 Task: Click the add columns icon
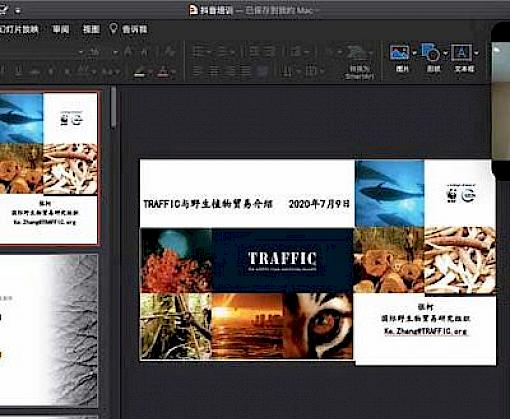point(286,71)
